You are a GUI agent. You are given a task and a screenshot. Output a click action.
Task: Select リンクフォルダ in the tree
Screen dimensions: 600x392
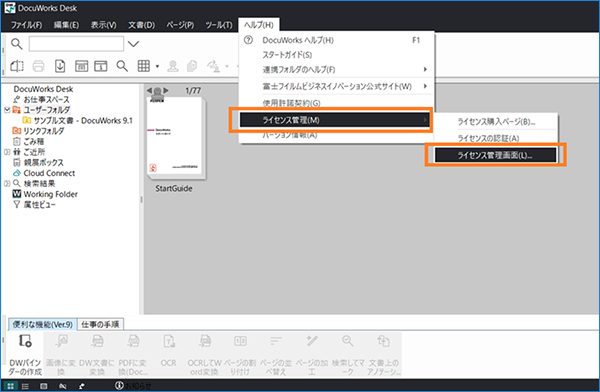[x=44, y=131]
